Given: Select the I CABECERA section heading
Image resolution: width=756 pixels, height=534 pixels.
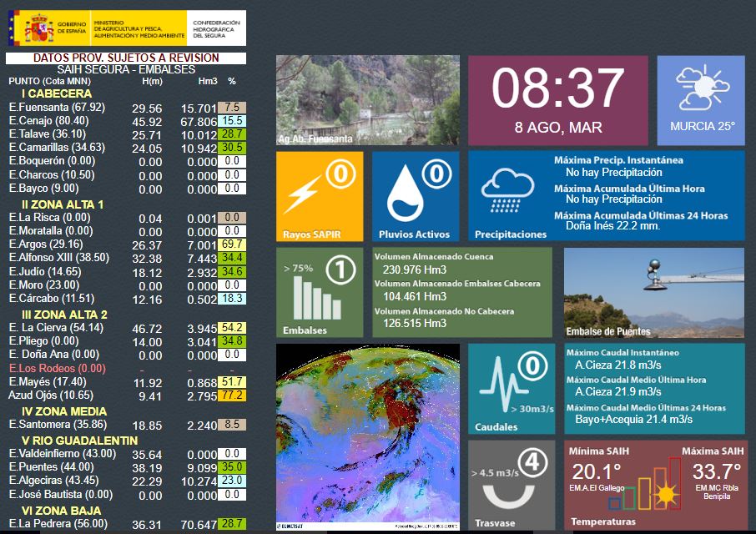Looking at the screenshot, I should tap(57, 93).
